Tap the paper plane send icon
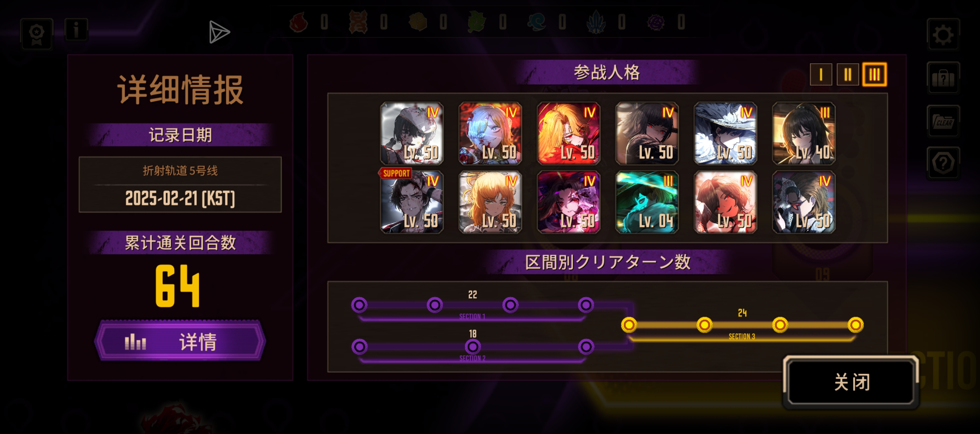This screenshot has width=980, height=434. pos(219,32)
